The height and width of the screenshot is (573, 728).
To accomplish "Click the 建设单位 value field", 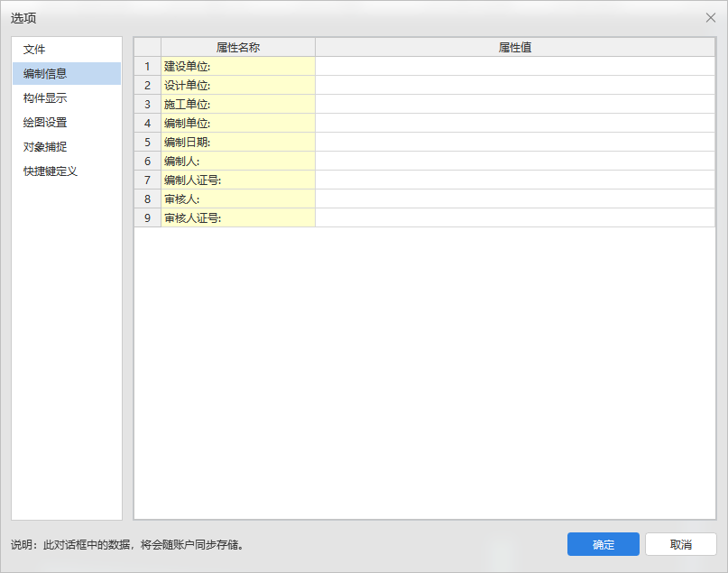I will (514, 66).
